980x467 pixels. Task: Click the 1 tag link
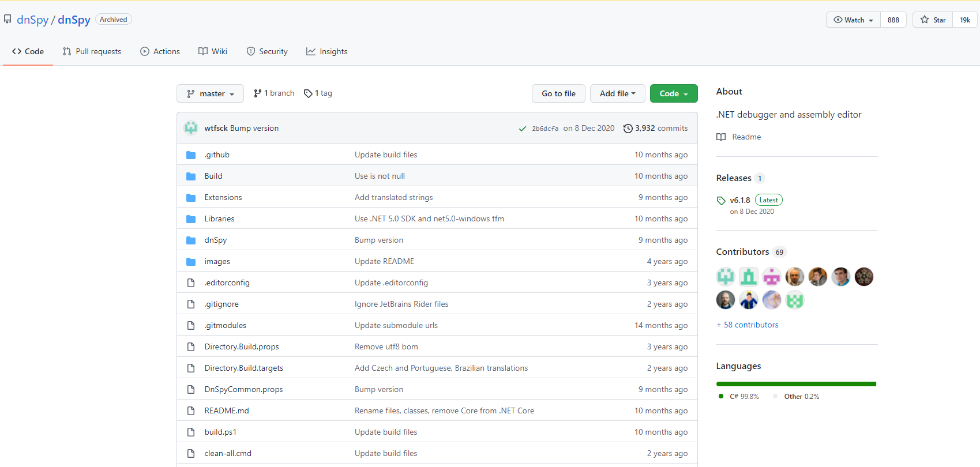(318, 93)
